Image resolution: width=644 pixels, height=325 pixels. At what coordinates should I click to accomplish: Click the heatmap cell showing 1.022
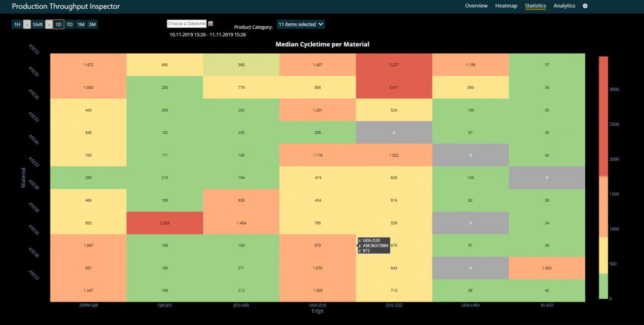[x=394, y=155]
